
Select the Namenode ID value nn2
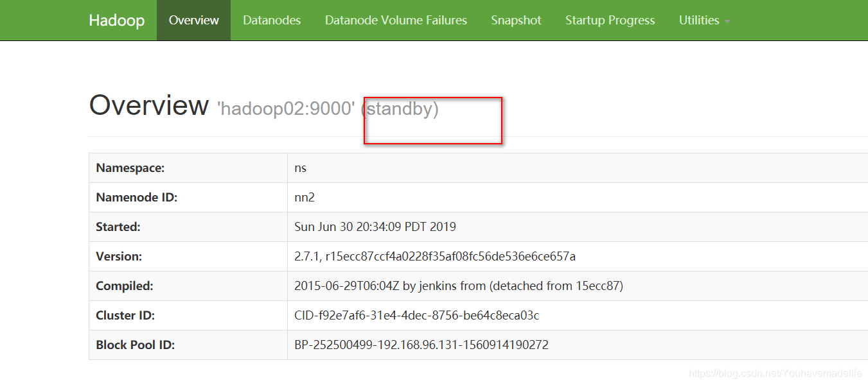pos(304,198)
